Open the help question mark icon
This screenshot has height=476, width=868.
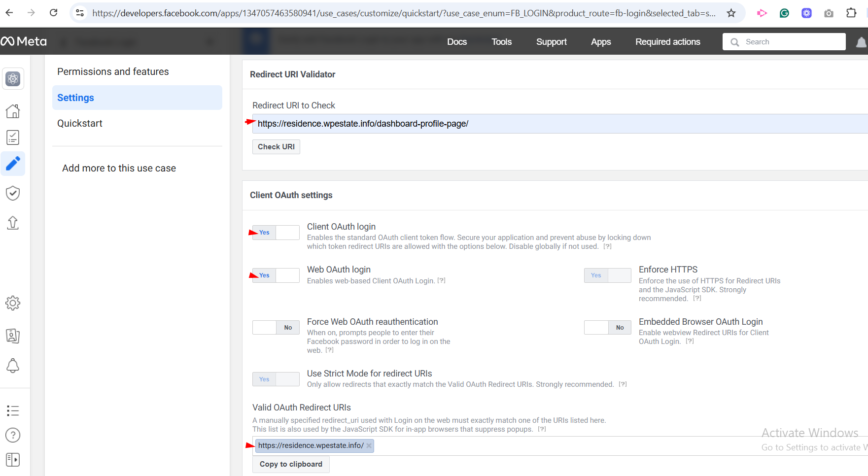[x=13, y=435]
